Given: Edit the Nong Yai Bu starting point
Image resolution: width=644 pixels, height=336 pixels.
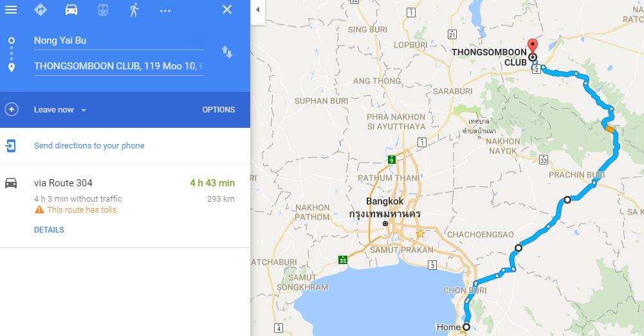Looking at the screenshot, I should 118,40.
